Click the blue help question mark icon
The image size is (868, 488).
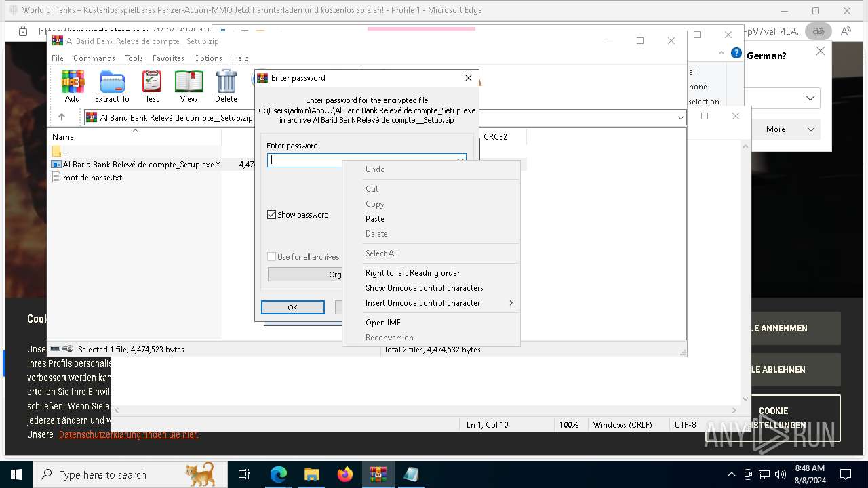pyautogui.click(x=736, y=53)
